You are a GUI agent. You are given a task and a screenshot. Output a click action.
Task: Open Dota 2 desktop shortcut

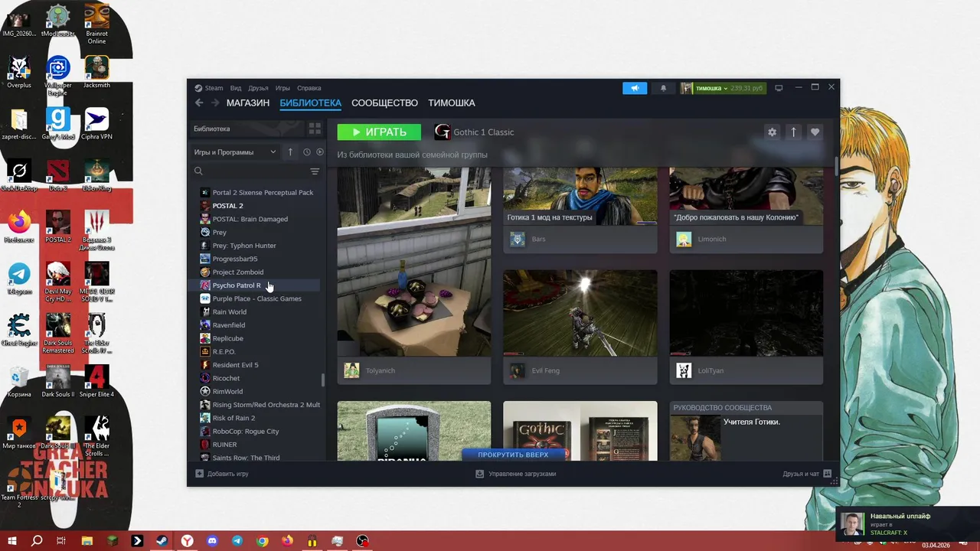[58, 175]
